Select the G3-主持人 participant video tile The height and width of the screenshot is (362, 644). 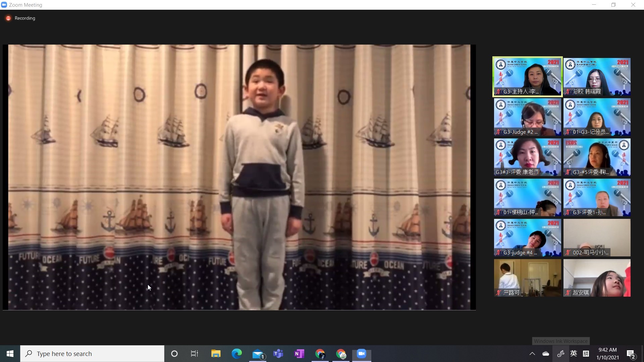point(527,77)
